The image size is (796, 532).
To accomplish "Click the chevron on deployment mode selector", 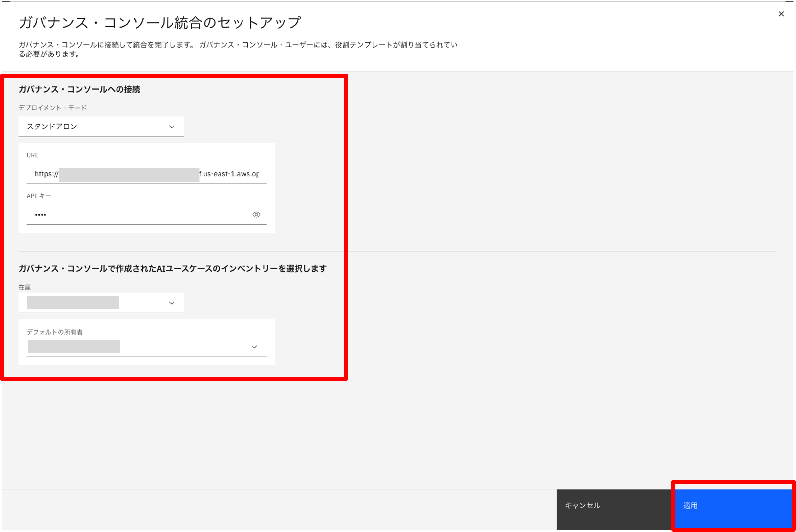I will (x=172, y=127).
